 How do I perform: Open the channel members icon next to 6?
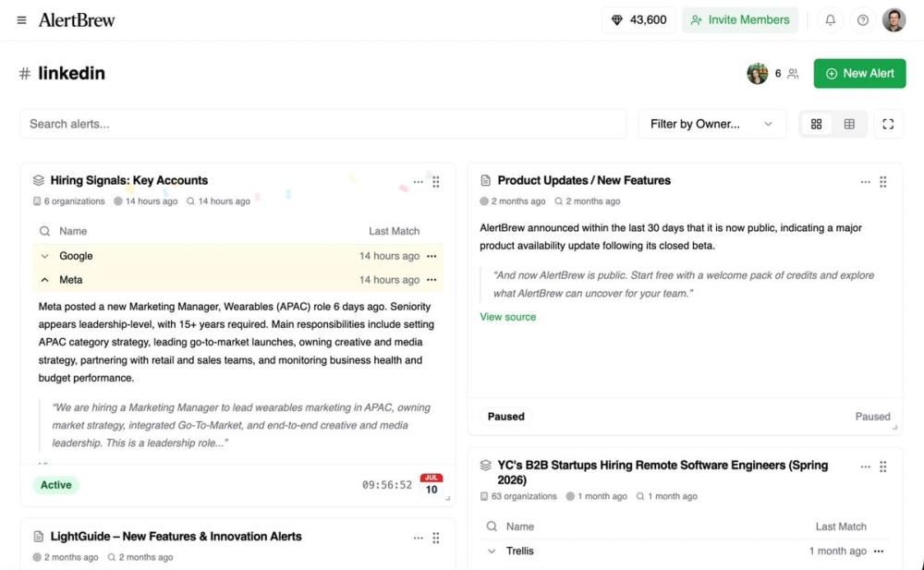point(793,74)
